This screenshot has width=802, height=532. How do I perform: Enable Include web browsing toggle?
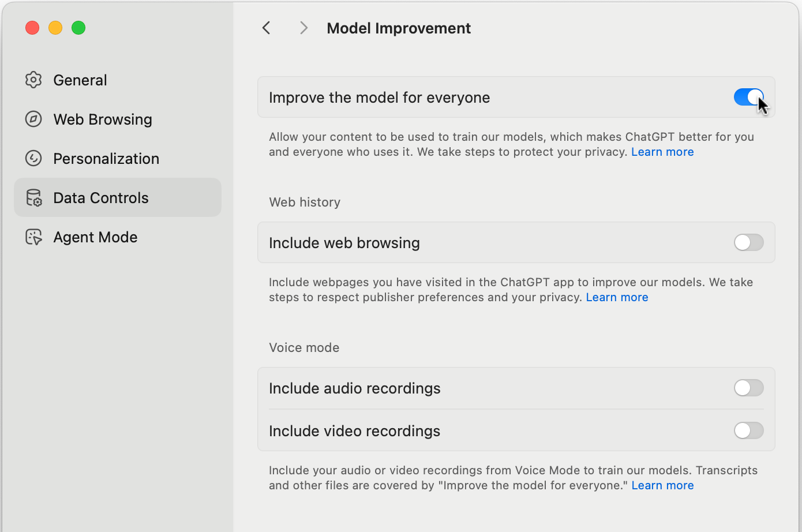(x=748, y=242)
